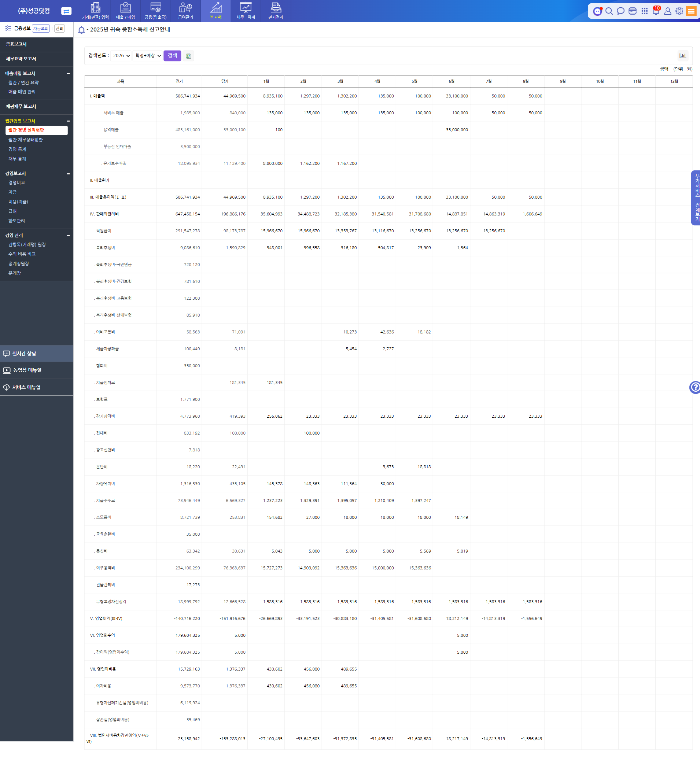Select 관항목(거래명) 원장
Screen dimensions: 700x757
point(27,245)
